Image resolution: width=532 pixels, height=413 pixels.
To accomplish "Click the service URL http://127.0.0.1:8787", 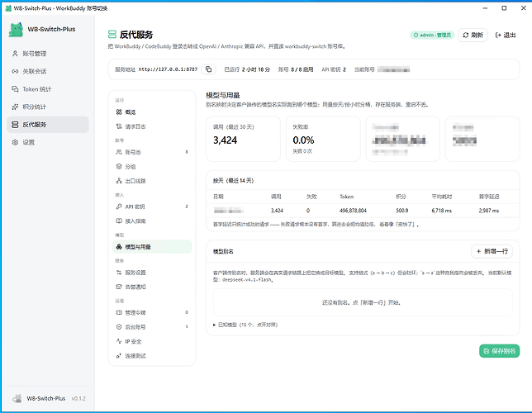I will click(168, 69).
